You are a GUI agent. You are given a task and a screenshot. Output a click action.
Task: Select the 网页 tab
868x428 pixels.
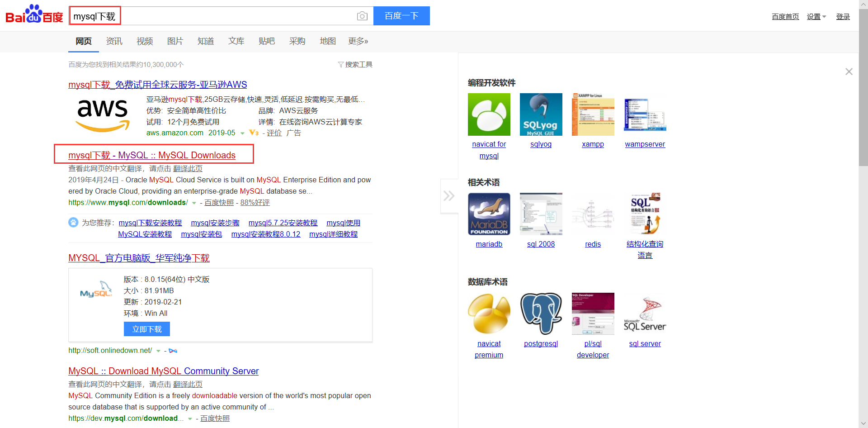[84, 41]
